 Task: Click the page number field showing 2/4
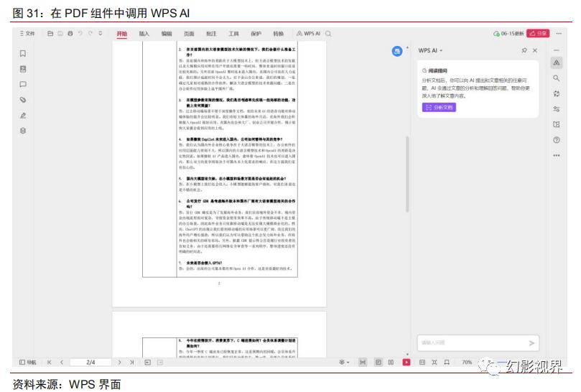(90, 362)
